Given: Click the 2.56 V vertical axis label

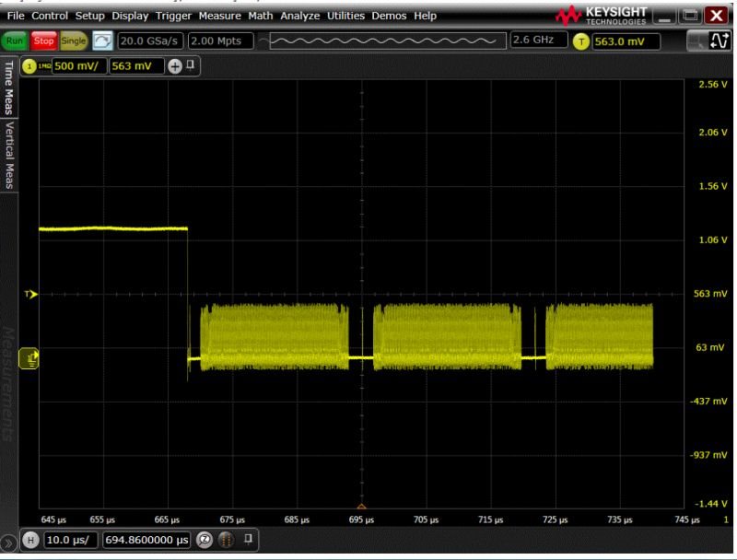Looking at the screenshot, I should [712, 84].
